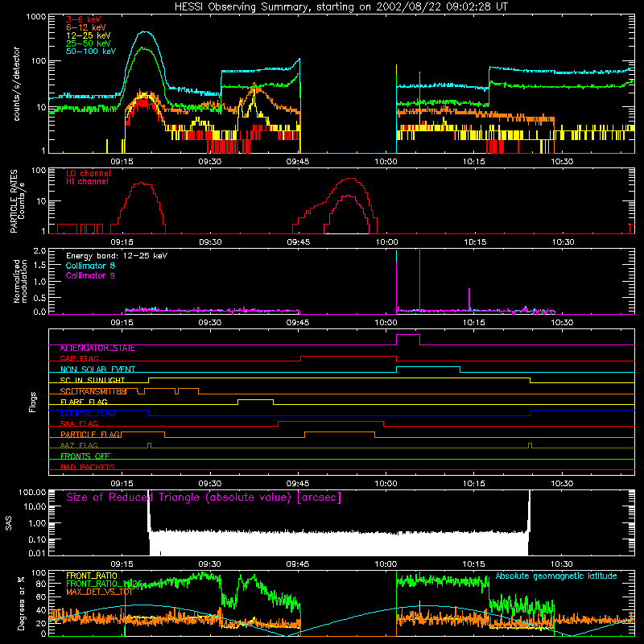The image size is (644, 644).
Task: Select the Collimator 8 legend label
Action: coord(90,266)
